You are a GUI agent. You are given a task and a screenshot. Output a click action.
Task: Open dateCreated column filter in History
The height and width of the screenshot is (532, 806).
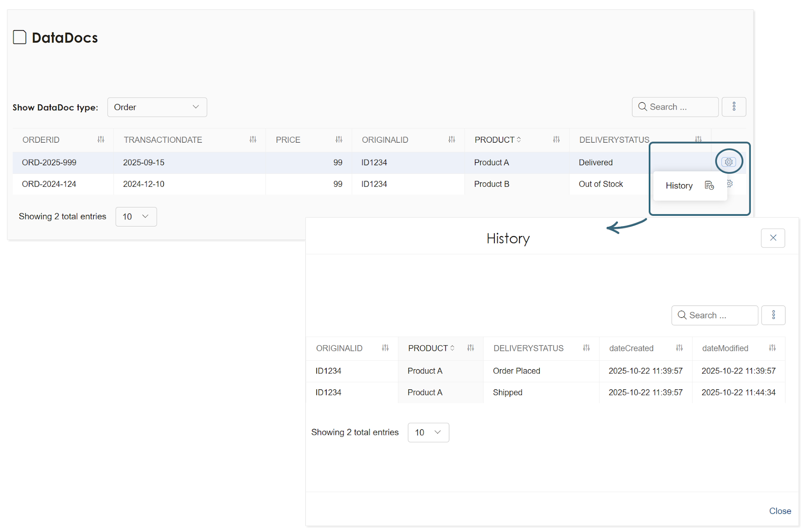pos(679,348)
